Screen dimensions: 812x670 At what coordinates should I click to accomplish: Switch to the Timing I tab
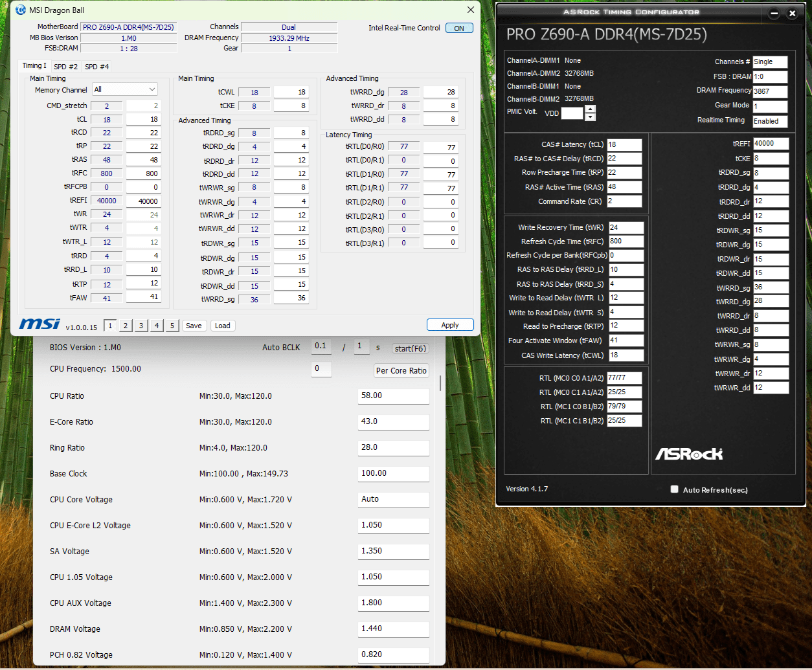34,65
